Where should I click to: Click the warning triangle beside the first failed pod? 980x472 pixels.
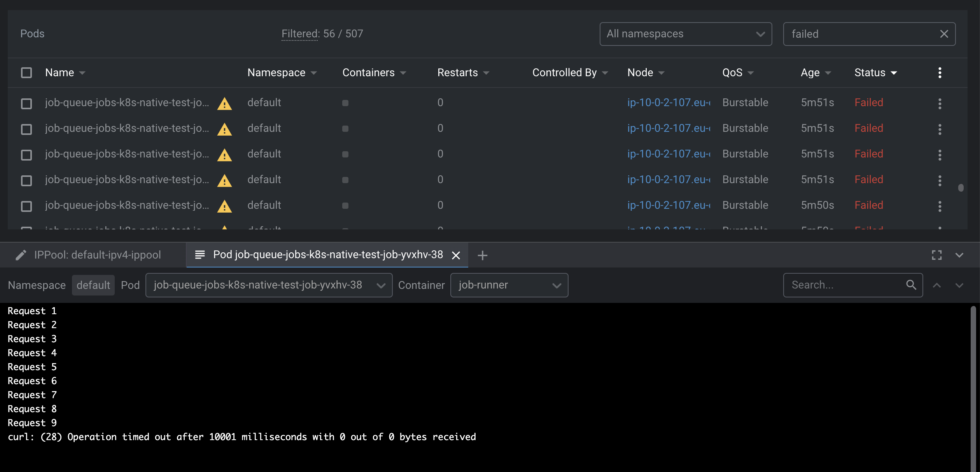click(224, 103)
